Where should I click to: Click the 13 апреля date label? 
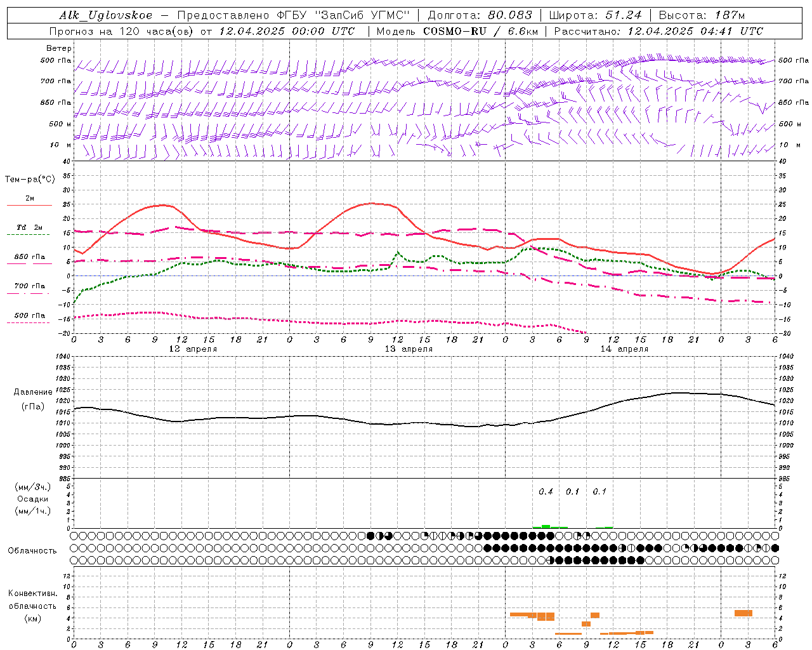click(x=409, y=349)
